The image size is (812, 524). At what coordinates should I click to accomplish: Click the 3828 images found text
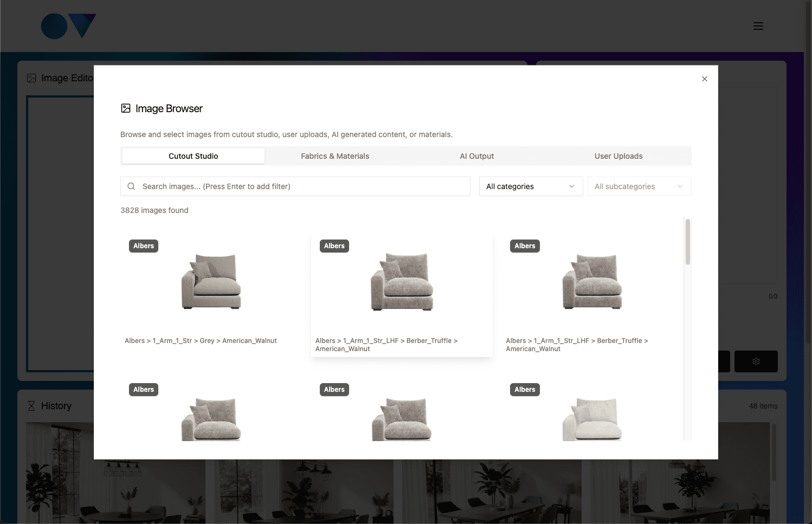[x=154, y=210]
